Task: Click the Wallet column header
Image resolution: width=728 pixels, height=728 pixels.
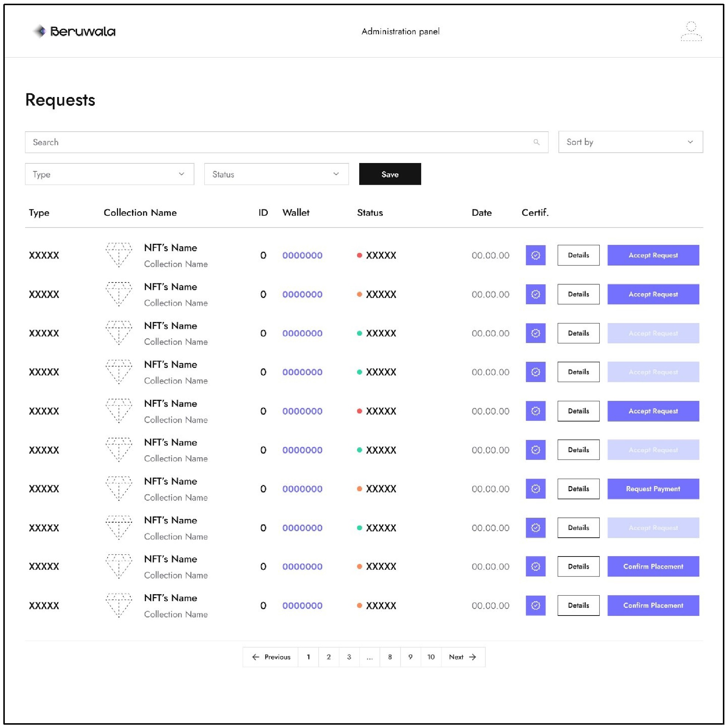Action: 296,212
